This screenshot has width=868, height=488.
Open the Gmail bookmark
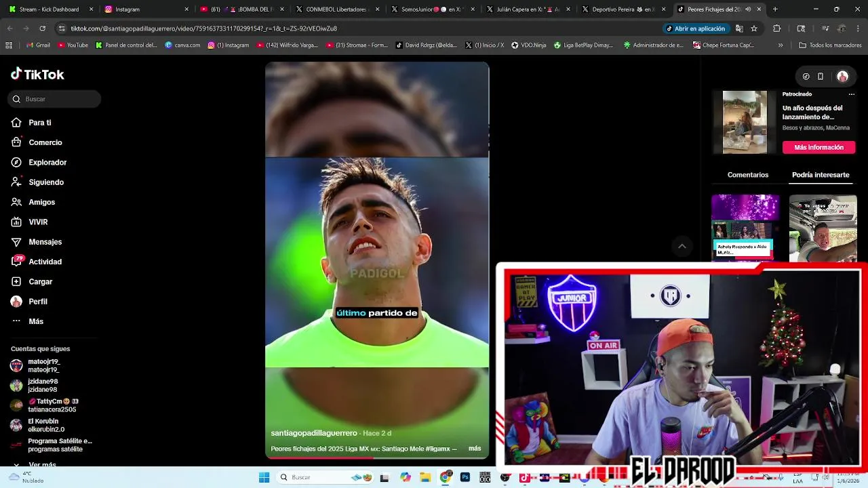pyautogui.click(x=38, y=45)
